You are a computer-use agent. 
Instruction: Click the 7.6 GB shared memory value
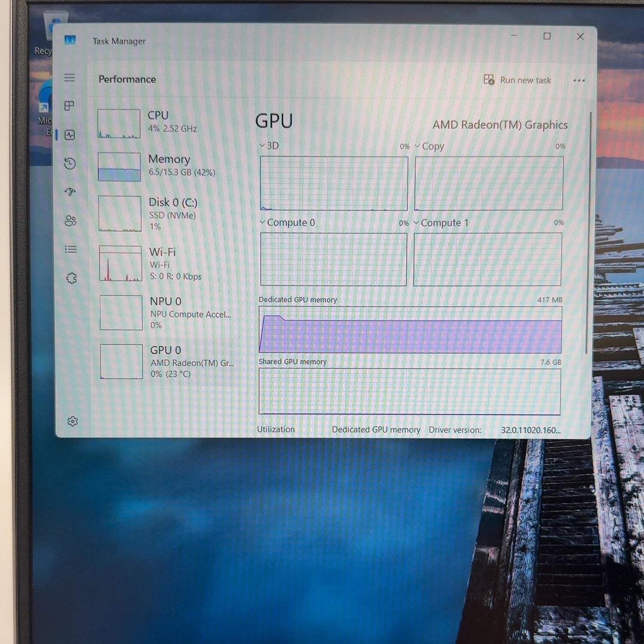550,362
